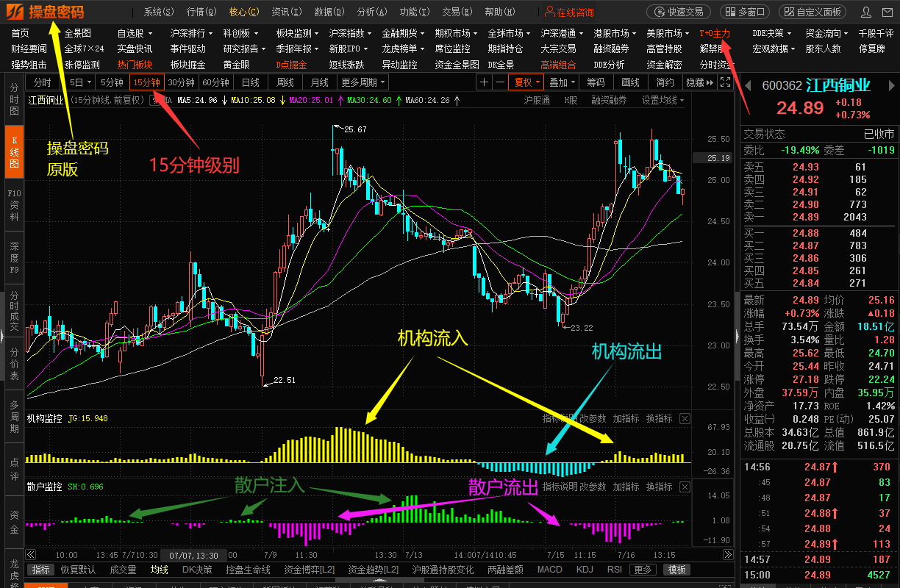Open the 分析(A) menu
The height and width of the screenshot is (588, 900).
coord(372,12)
